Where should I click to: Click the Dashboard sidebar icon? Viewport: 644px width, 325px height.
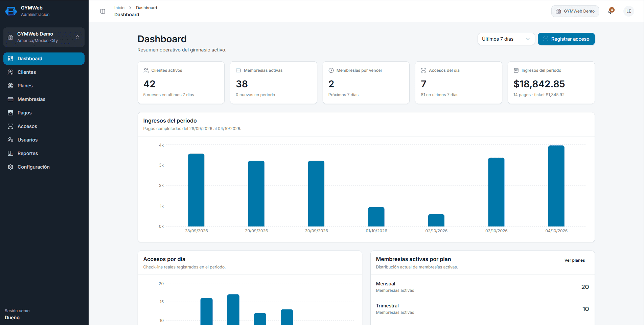[x=10, y=59]
